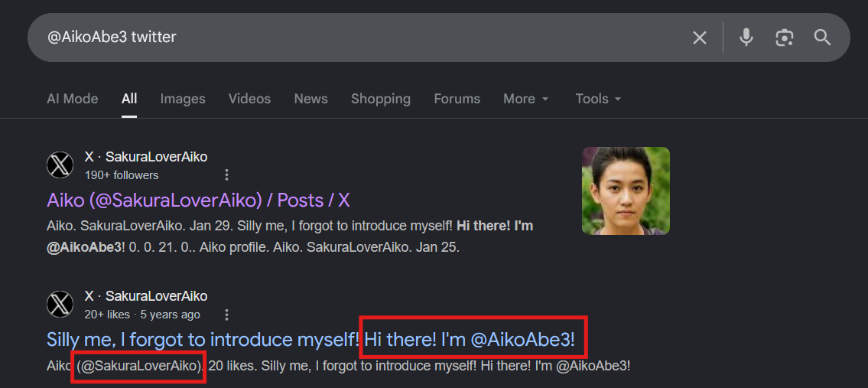Open the Videos tab
868x388 pixels.
(249, 99)
